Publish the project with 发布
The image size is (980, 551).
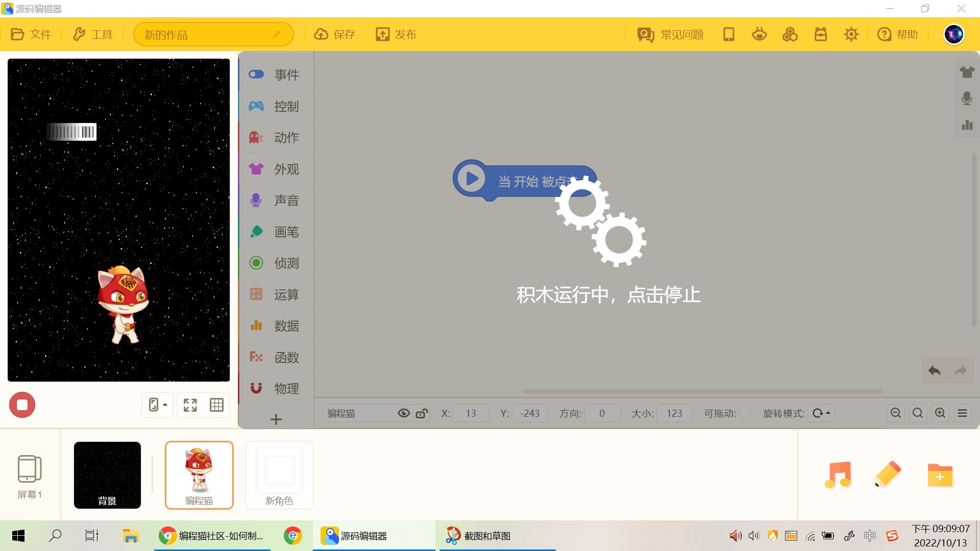396,34
